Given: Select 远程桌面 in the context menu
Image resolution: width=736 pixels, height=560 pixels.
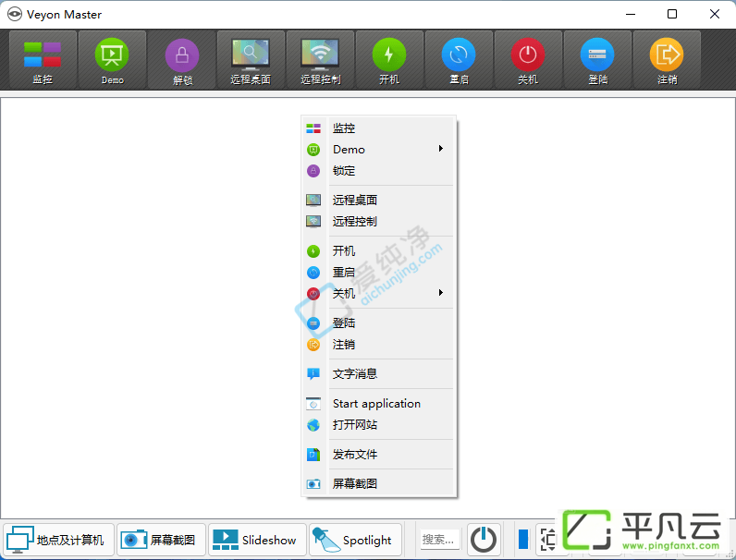Looking at the screenshot, I should 378,201.
